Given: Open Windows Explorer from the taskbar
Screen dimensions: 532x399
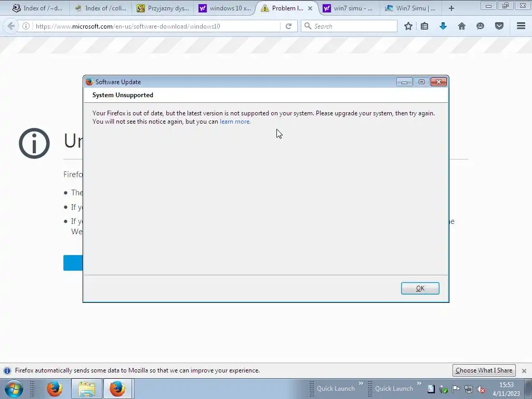Looking at the screenshot, I should [87, 389].
